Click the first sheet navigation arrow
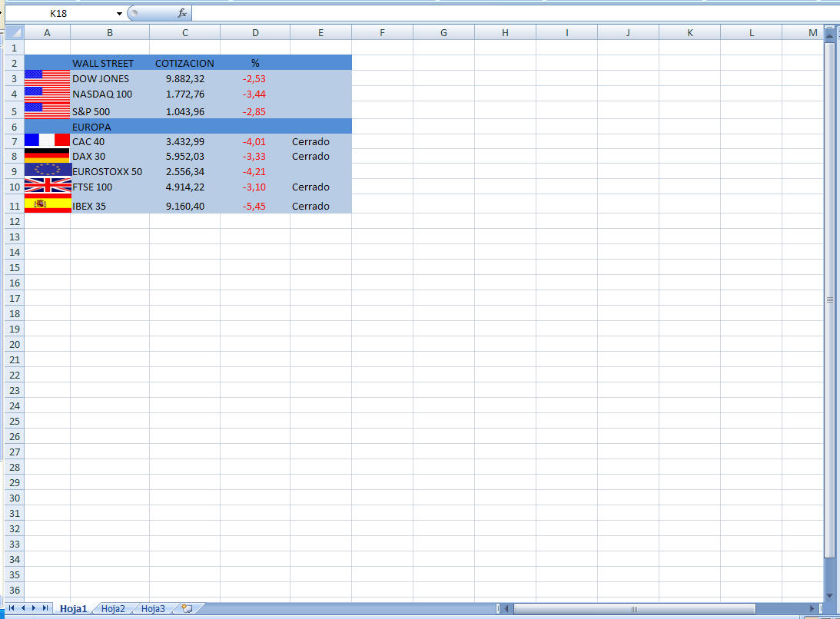The height and width of the screenshot is (619, 840). click(12, 608)
